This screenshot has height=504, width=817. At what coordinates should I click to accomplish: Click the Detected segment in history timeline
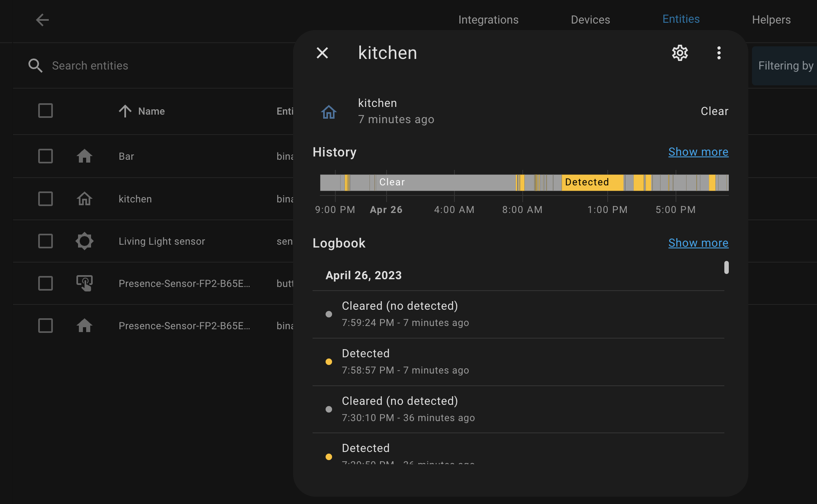coord(592,182)
